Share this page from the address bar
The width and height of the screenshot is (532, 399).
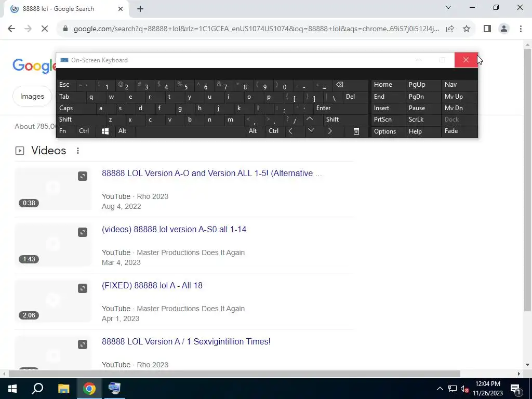click(x=450, y=29)
